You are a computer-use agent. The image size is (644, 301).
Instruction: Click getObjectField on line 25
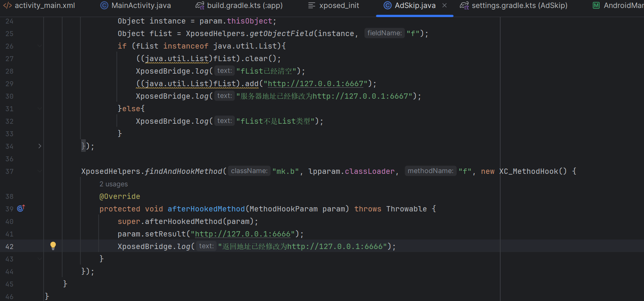click(x=281, y=33)
